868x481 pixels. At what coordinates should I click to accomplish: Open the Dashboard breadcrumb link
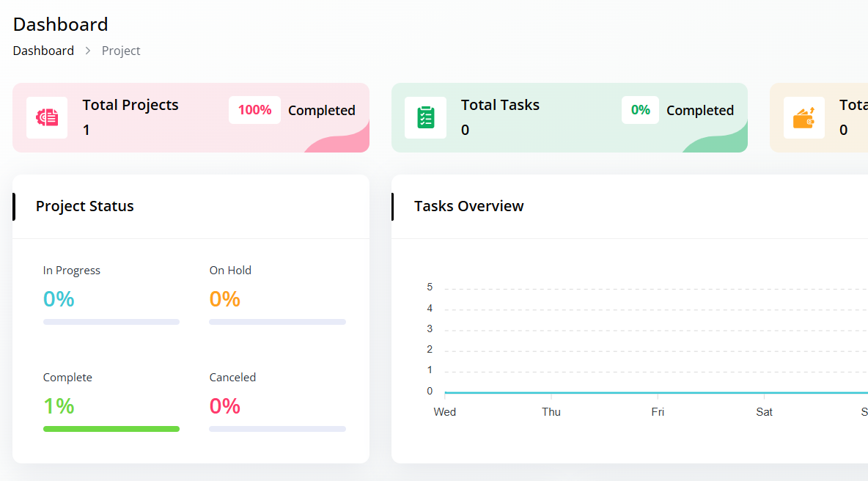click(x=43, y=51)
